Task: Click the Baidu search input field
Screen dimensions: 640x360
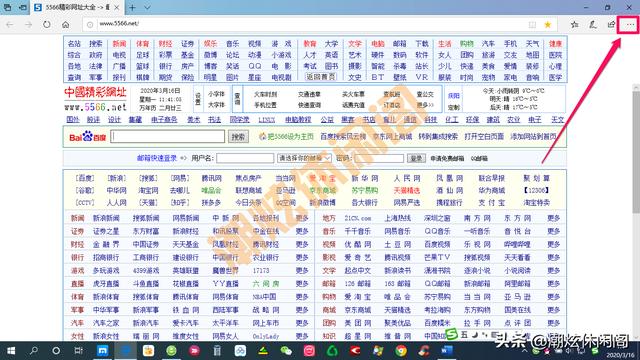Action: click(x=168, y=136)
